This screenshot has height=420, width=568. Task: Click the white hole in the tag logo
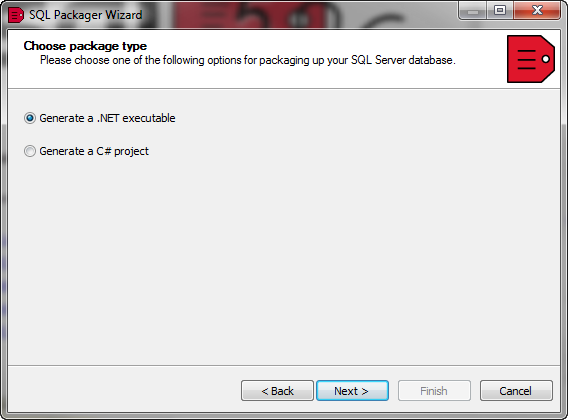pyautogui.click(x=546, y=59)
